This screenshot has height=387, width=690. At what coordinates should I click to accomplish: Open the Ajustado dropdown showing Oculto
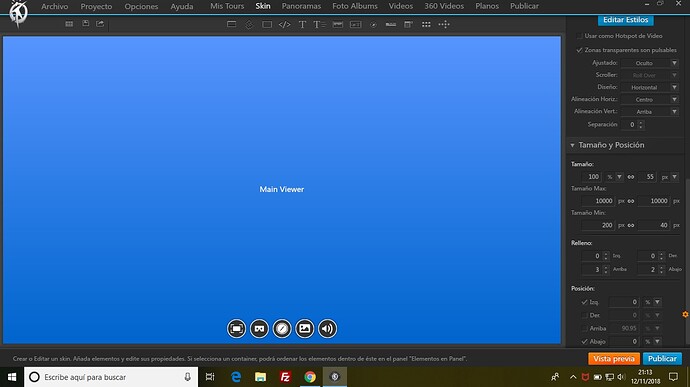coord(650,63)
